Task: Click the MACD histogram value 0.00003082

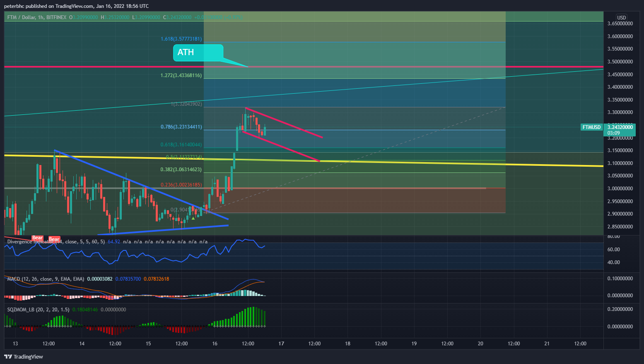Action: 100,279
